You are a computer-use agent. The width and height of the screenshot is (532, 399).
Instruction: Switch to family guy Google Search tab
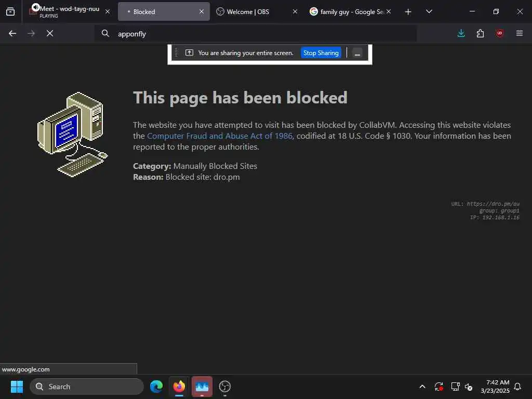coord(351,11)
